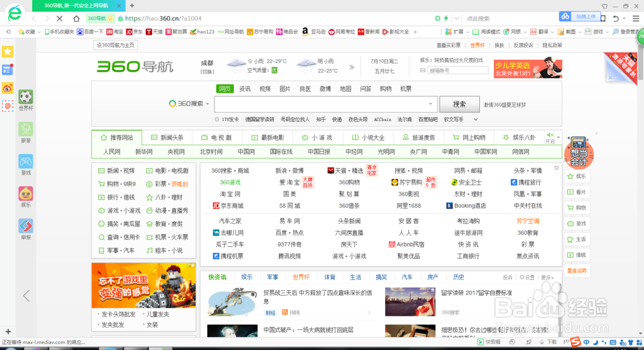The height and width of the screenshot is (350, 644).
Task: Expand more hot search keywords chevron
Action: [476, 119]
